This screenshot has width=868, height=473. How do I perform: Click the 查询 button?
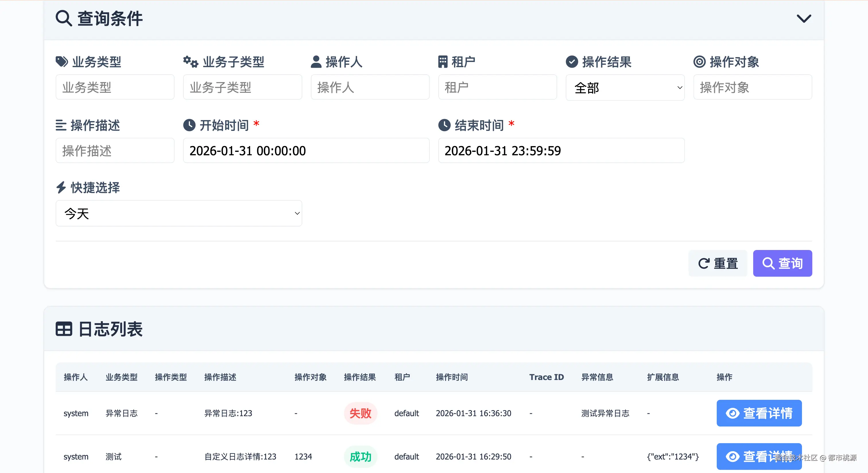pyautogui.click(x=782, y=263)
